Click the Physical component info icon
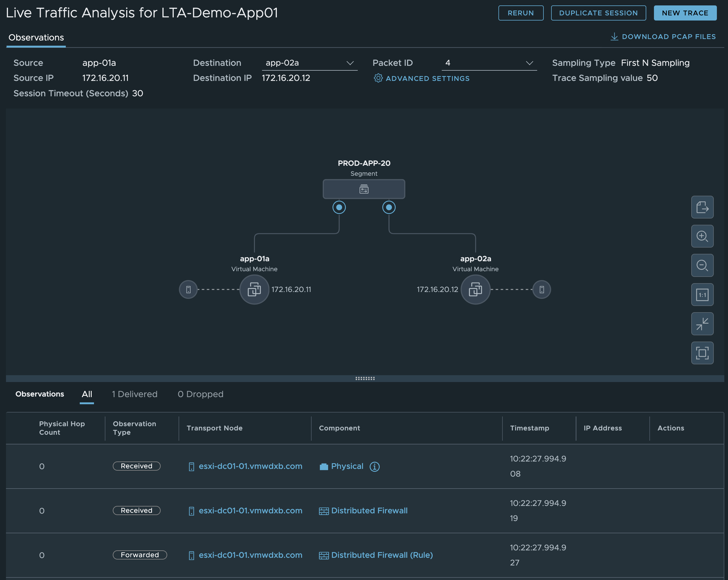 [x=375, y=467]
